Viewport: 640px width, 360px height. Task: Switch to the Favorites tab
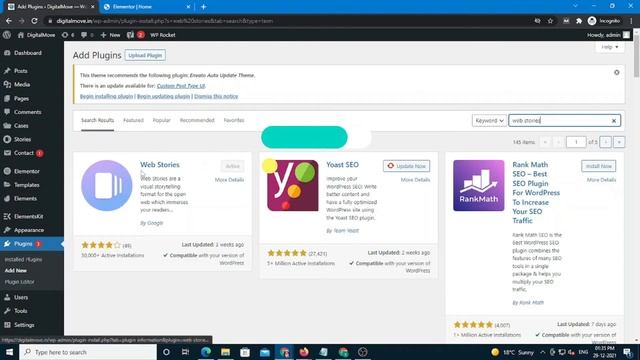tap(234, 120)
